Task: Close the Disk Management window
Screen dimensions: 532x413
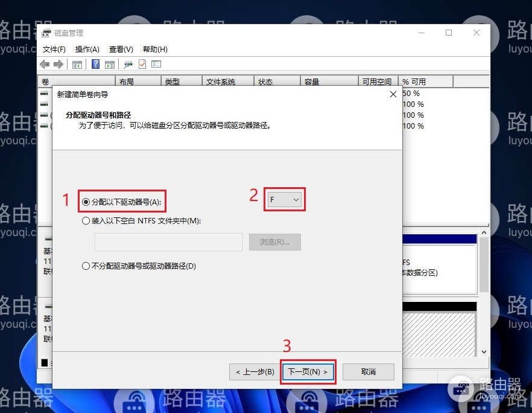Action: click(477, 33)
